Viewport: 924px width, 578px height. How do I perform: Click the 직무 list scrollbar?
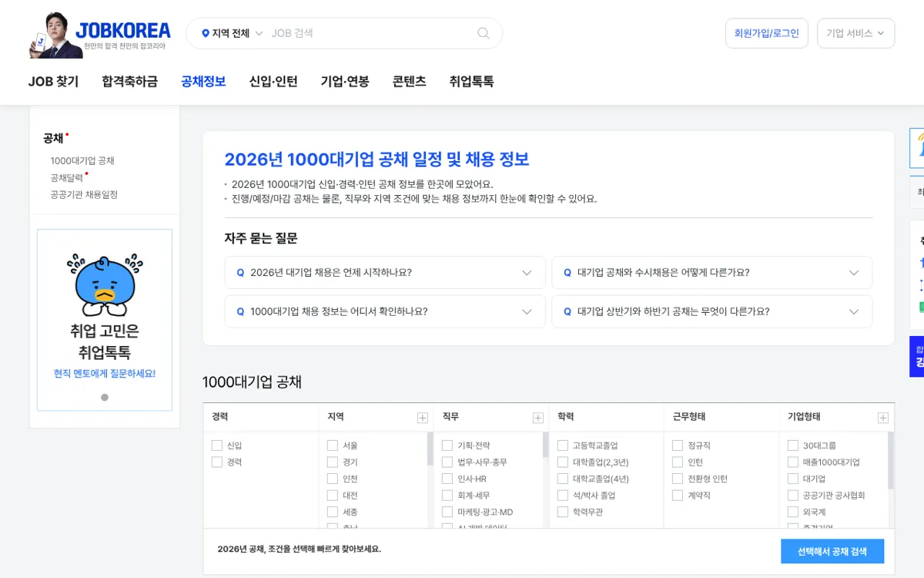546,445
